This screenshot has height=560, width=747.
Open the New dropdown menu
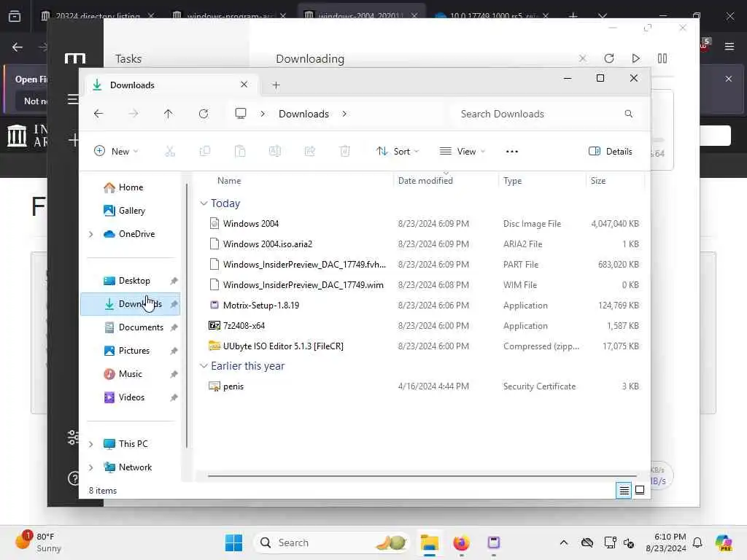point(116,152)
